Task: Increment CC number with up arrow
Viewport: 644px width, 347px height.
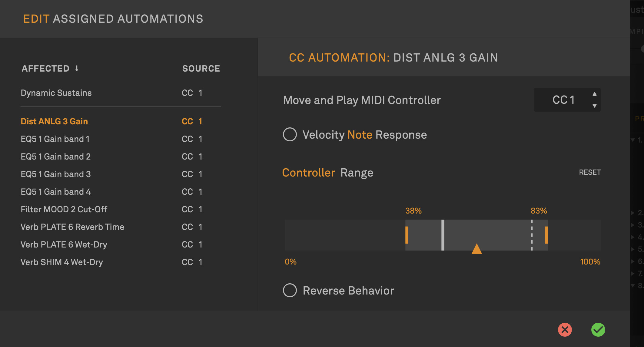Action: coord(594,94)
